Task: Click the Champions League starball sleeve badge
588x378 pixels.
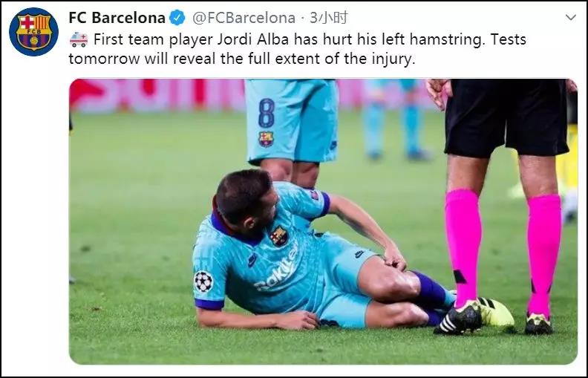Action: [x=203, y=281]
